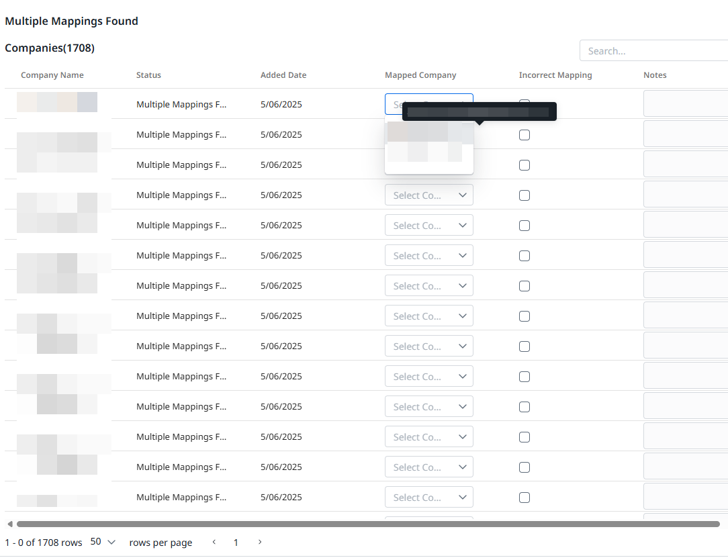Open Select Co... dropdown in fourth row
The height and width of the screenshot is (560, 728).
(x=429, y=195)
